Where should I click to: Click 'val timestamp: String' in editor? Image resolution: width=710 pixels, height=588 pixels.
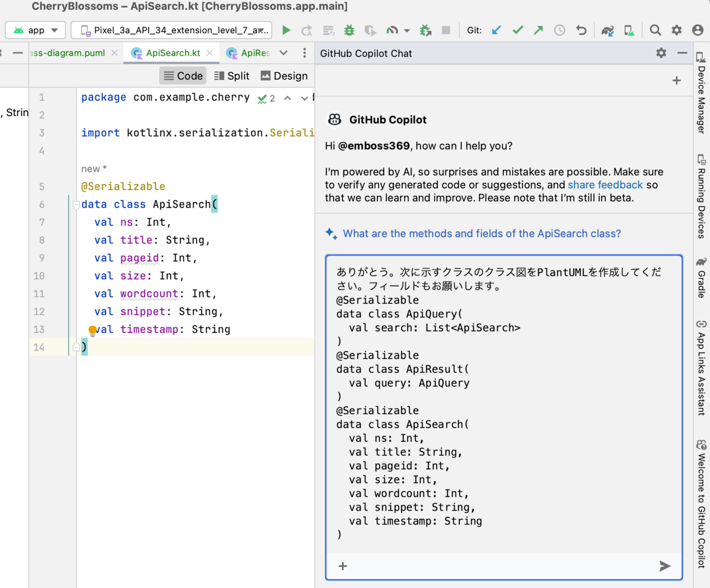[163, 329]
